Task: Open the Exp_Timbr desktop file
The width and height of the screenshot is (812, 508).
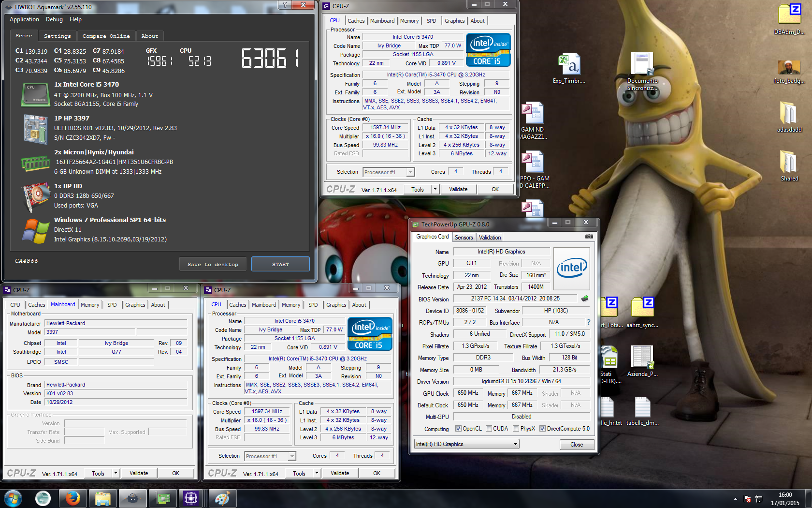Action: click(x=569, y=68)
